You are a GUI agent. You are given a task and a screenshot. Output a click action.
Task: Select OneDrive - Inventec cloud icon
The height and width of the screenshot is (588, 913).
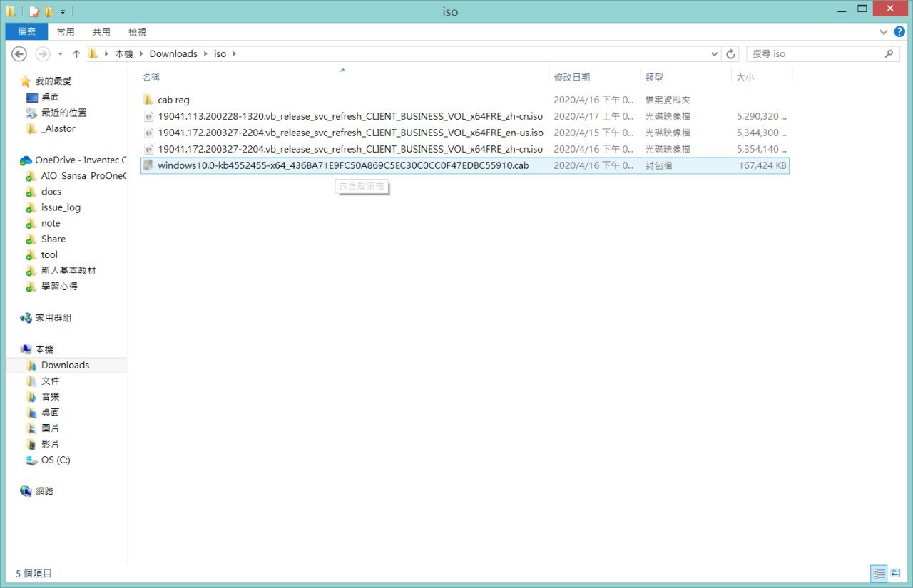26,160
